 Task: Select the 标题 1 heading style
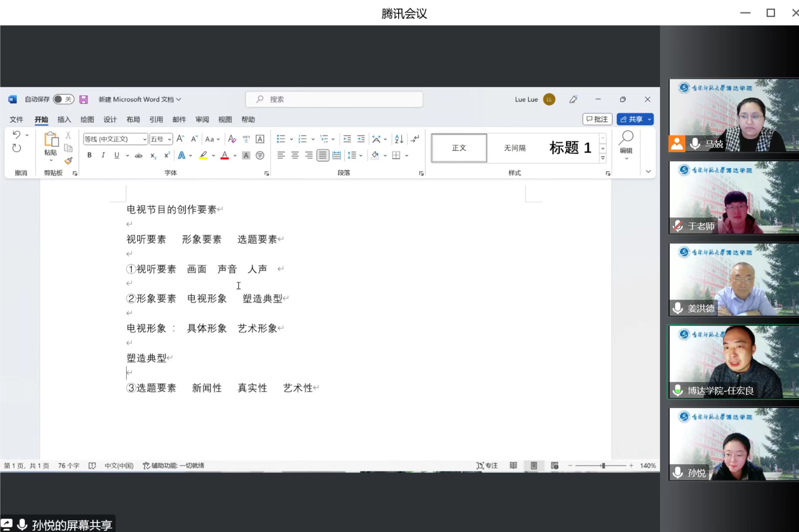tap(570, 148)
